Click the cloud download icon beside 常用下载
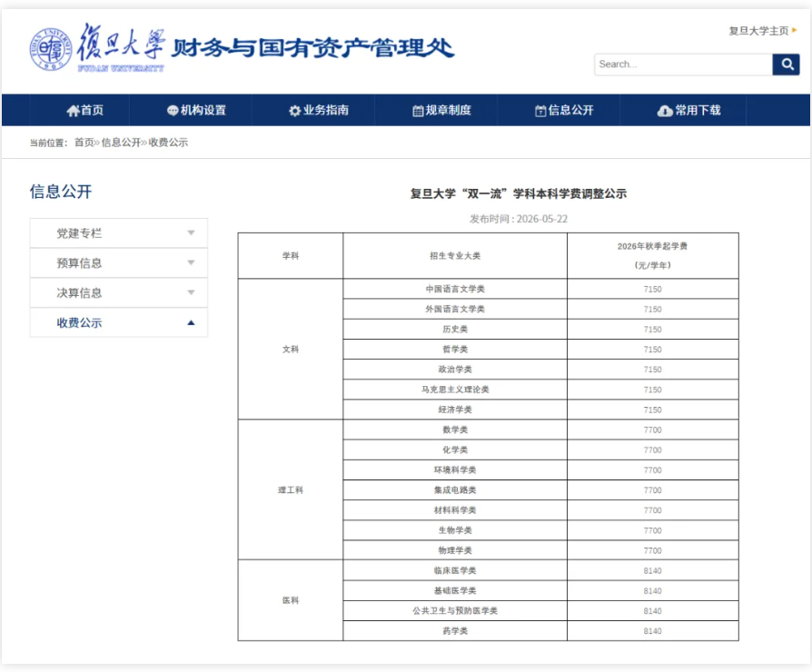 (665, 111)
